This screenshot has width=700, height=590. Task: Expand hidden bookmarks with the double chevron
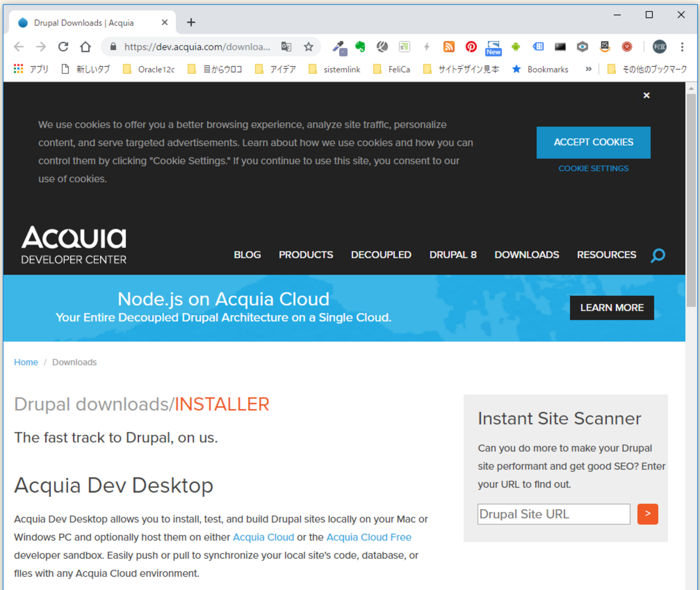589,69
